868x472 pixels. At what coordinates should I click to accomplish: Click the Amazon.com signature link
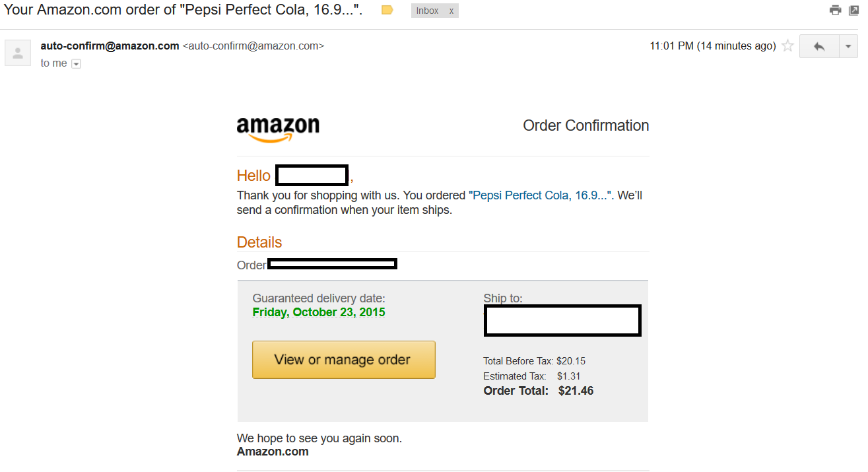point(273,452)
